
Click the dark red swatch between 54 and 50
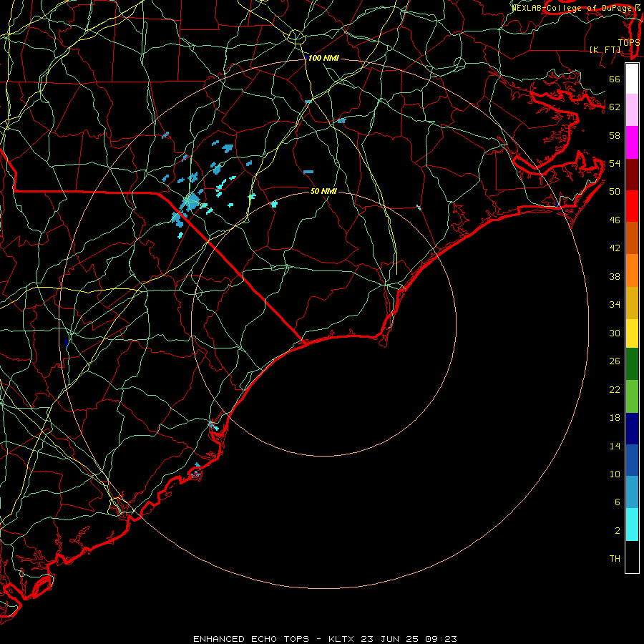coord(632,175)
